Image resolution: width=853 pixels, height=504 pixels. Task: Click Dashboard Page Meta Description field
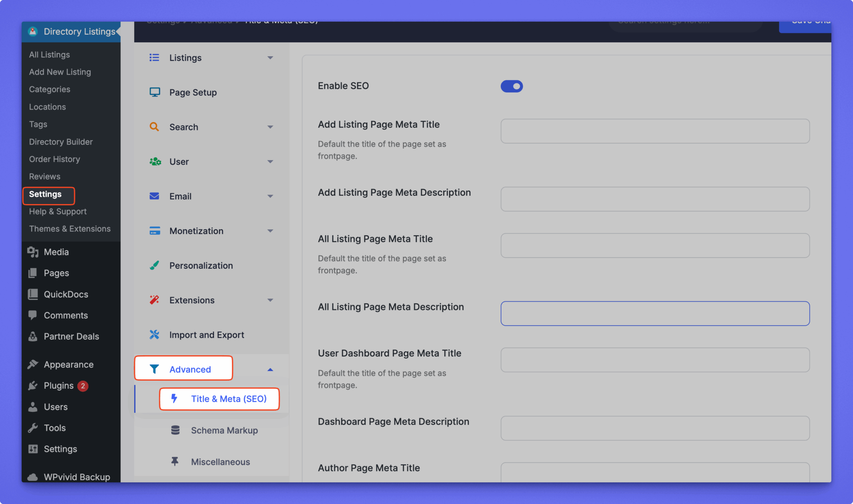(655, 428)
